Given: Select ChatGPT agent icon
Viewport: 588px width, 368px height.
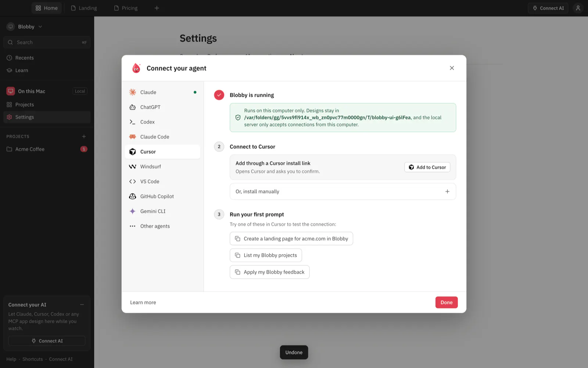Looking at the screenshot, I should [133, 107].
